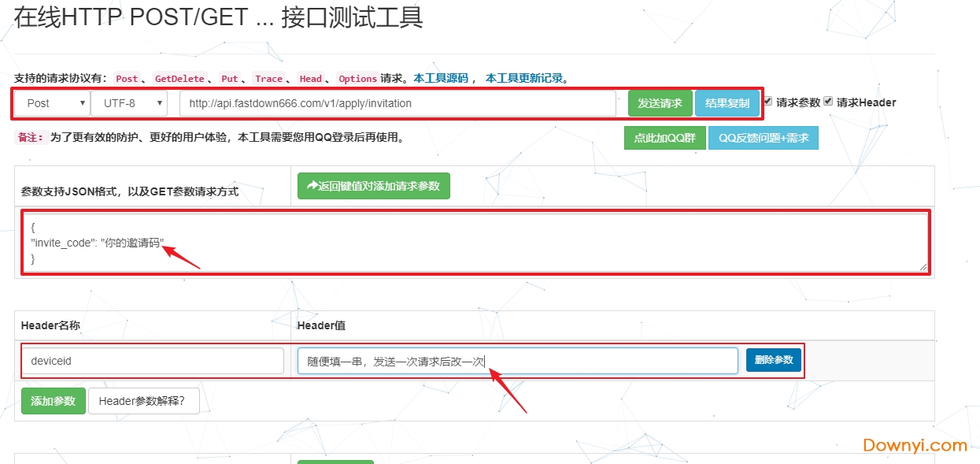Image resolution: width=980 pixels, height=464 pixels.
Task: Open the UTF-8 encoding dropdown
Action: pos(130,102)
